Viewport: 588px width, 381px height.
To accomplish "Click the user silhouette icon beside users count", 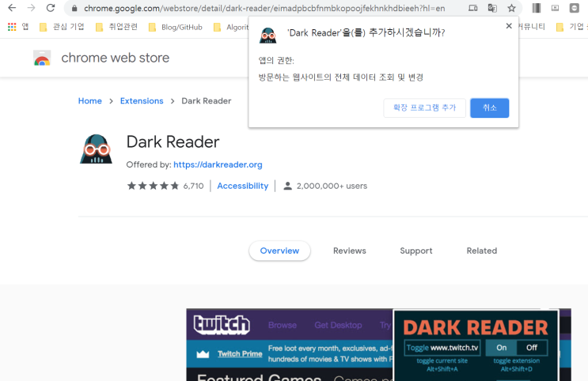I will click(287, 186).
